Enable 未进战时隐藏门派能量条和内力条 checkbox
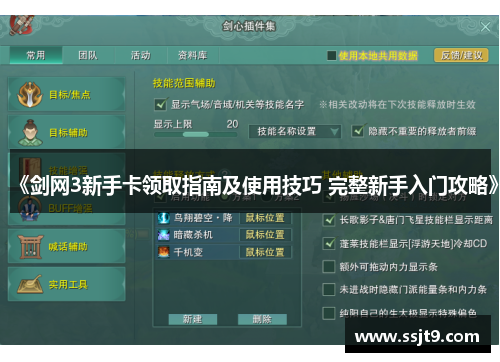 (329, 289)
